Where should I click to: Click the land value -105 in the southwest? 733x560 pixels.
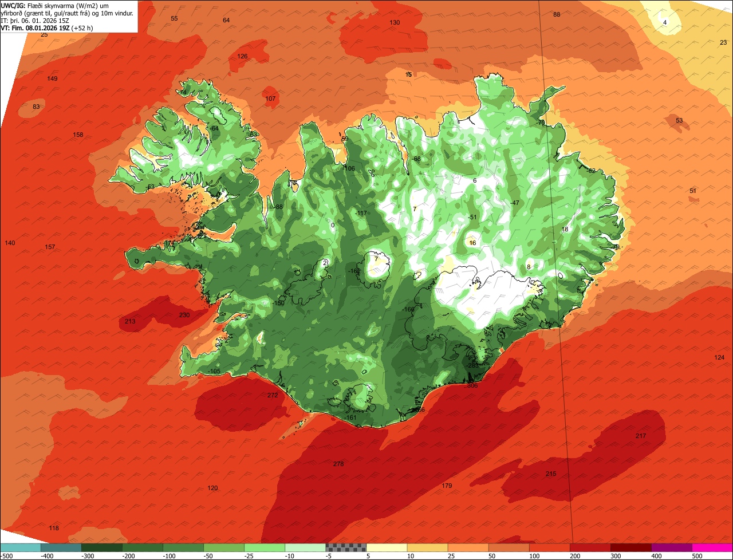tap(214, 371)
